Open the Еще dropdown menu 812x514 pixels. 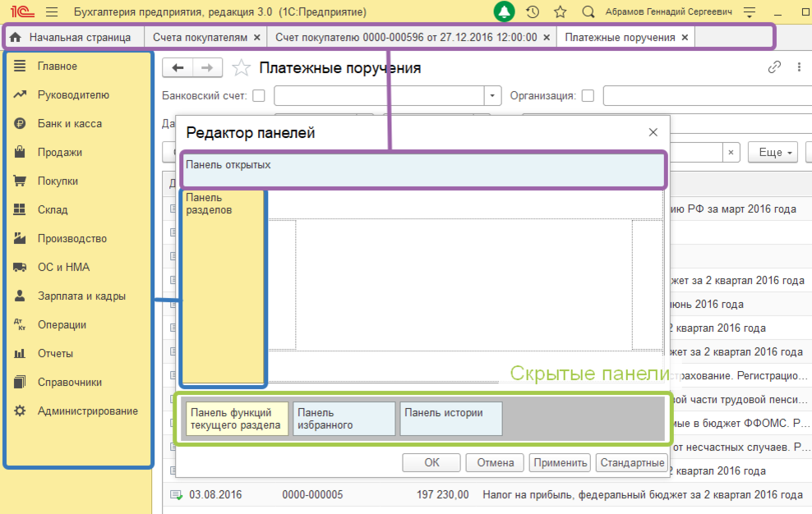click(773, 152)
